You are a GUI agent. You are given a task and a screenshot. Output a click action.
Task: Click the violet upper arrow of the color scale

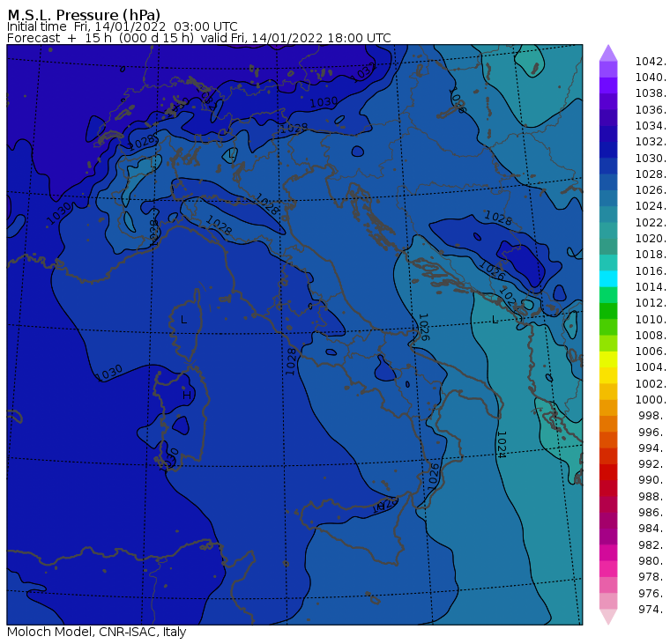point(608,54)
